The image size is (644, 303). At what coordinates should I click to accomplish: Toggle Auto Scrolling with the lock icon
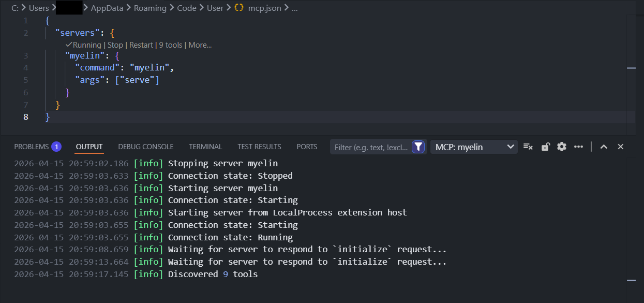click(x=545, y=147)
